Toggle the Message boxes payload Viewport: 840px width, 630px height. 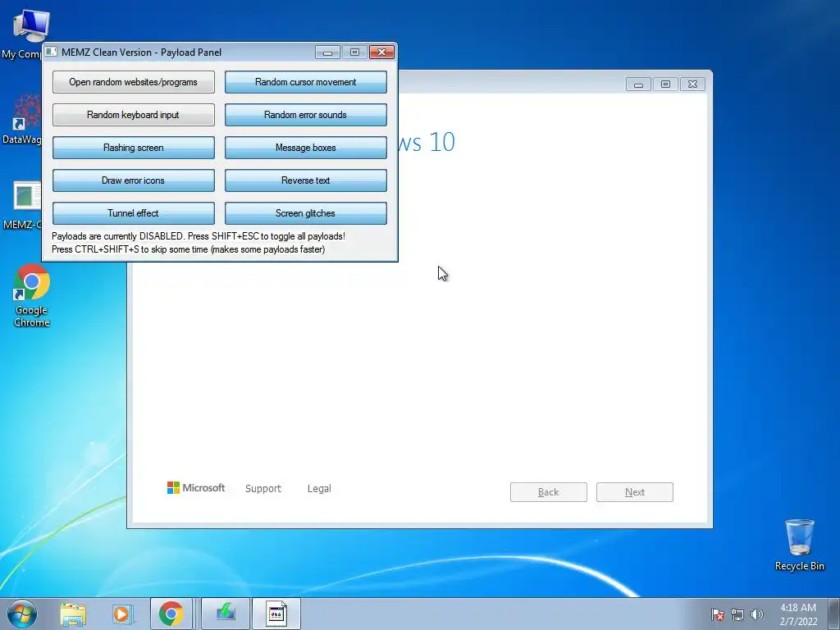point(305,148)
